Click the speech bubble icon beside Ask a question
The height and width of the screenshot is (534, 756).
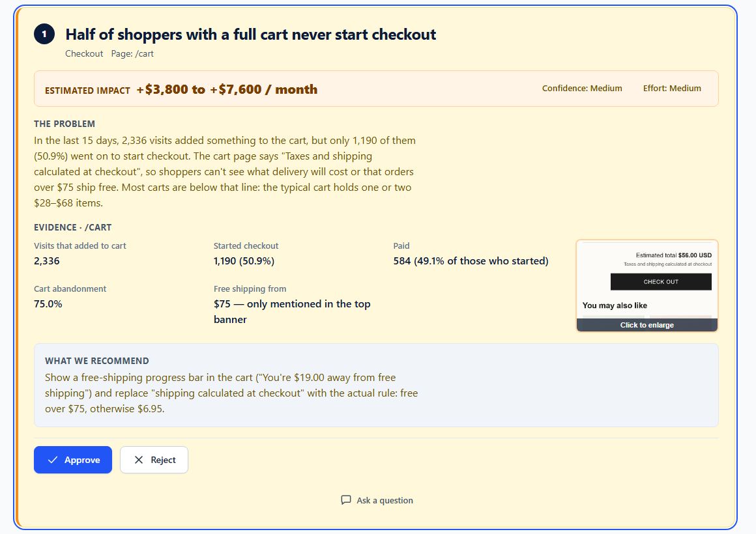tap(345, 499)
